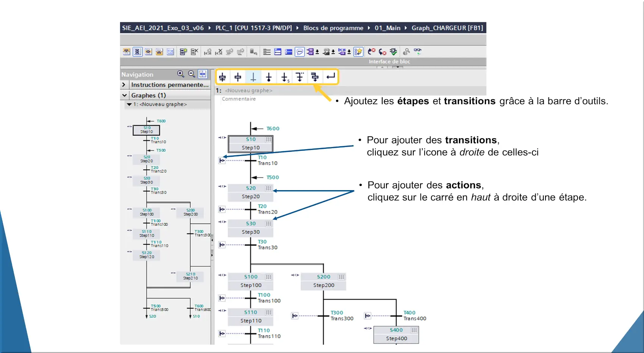Open action table icon on step S10
This screenshot has width=644, height=353.
[x=269, y=139]
